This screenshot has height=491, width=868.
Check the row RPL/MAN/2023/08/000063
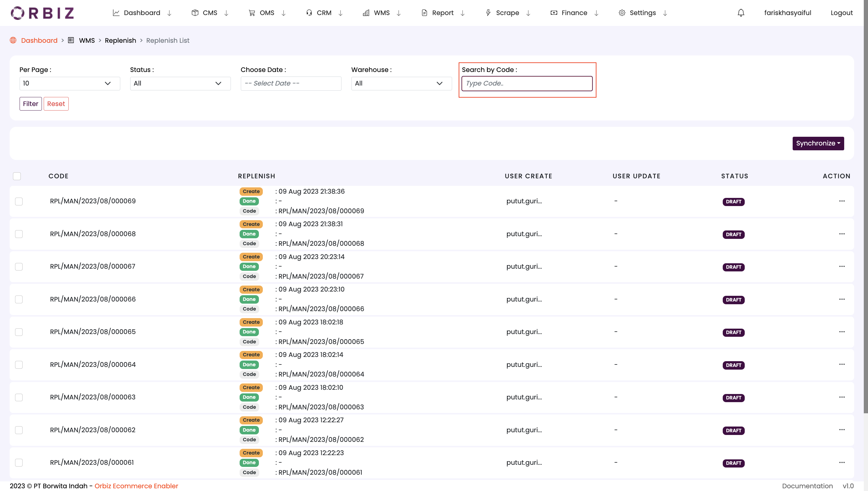pyautogui.click(x=19, y=397)
